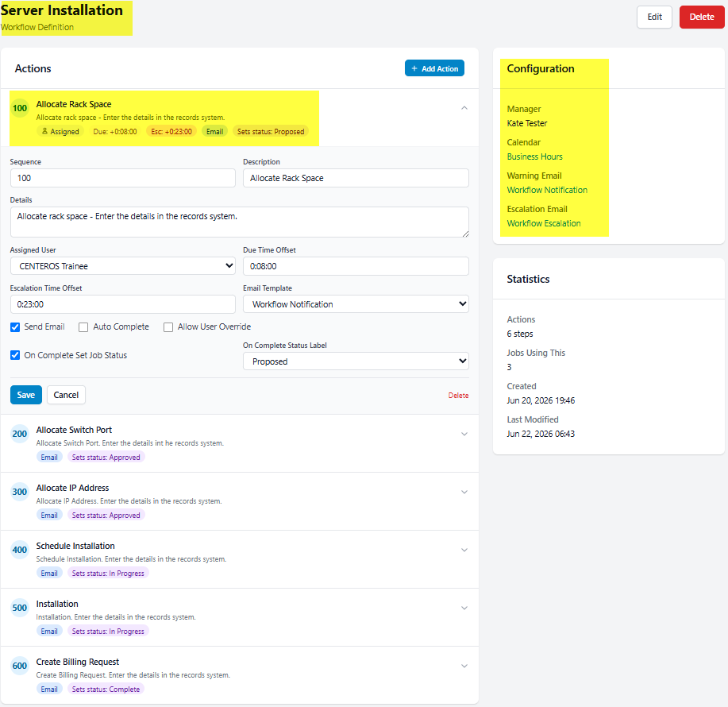Click Sets status: In Progress under Installation
The height and width of the screenshot is (707, 728).
(x=108, y=632)
